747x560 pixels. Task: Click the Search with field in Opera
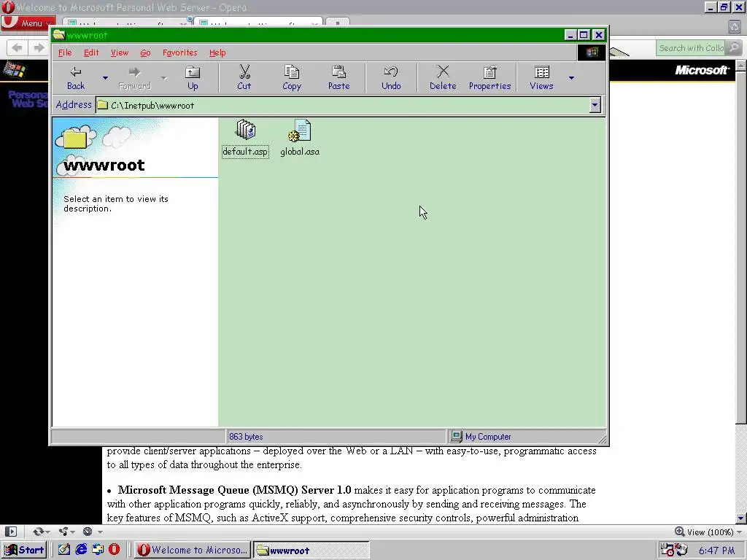pyautogui.click(x=691, y=47)
